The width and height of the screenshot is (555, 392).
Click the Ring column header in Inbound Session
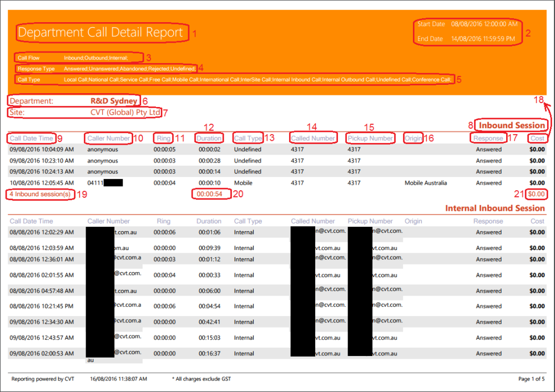tap(164, 138)
